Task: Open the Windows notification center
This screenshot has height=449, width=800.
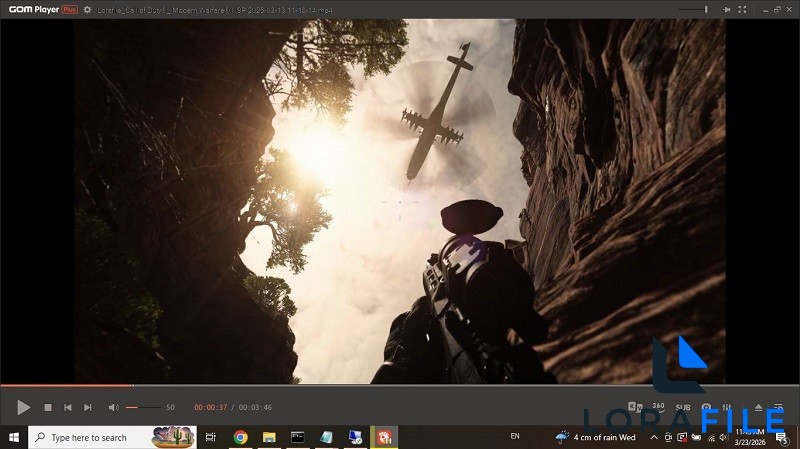Action: click(x=782, y=437)
